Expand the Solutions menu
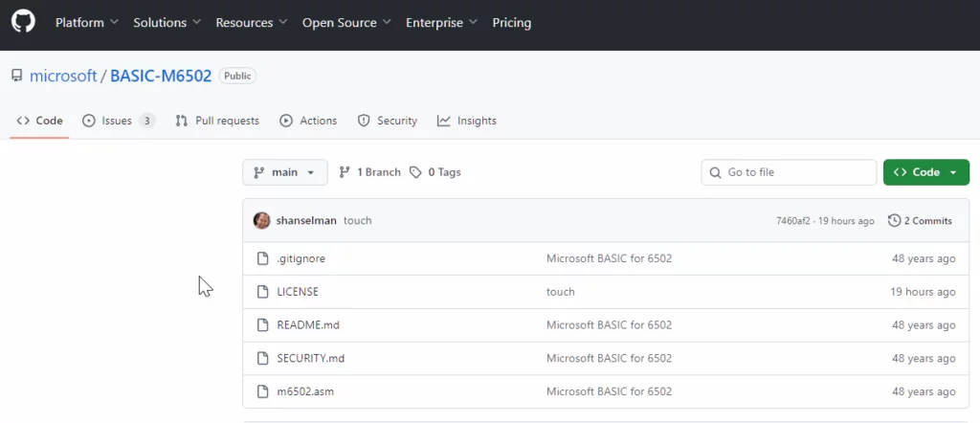The image size is (980, 423). coord(167,23)
